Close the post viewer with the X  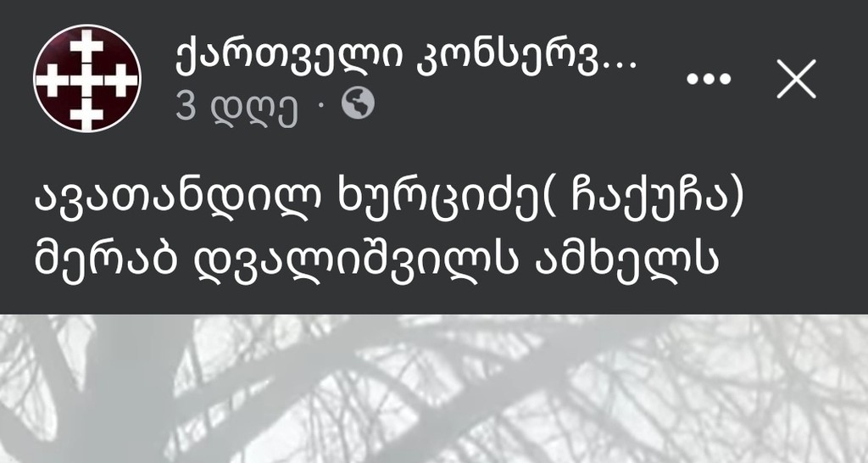point(796,79)
